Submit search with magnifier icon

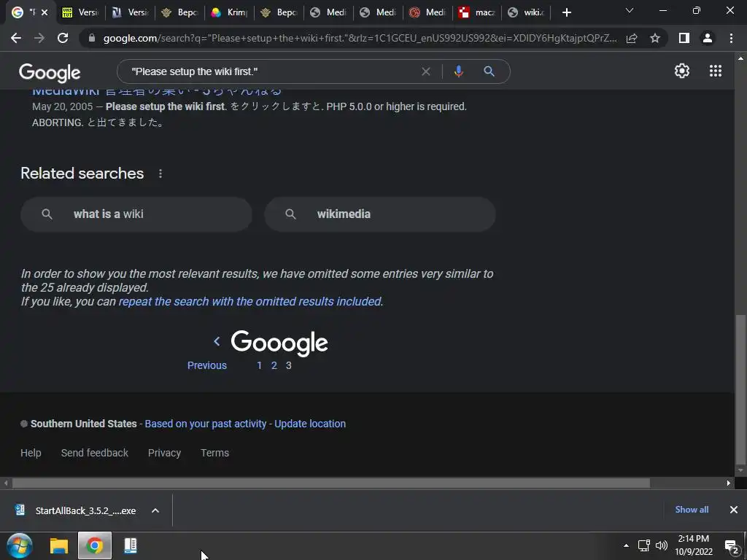[489, 71]
